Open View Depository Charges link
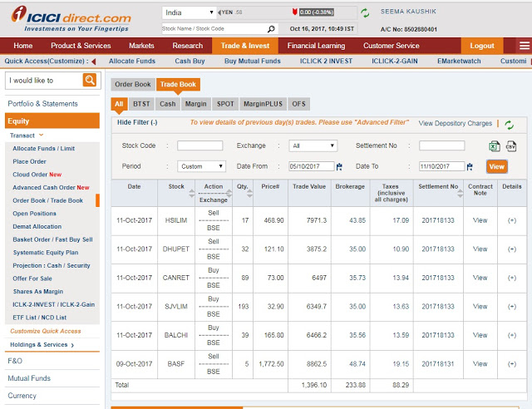This screenshot has width=532, height=409. point(455,123)
